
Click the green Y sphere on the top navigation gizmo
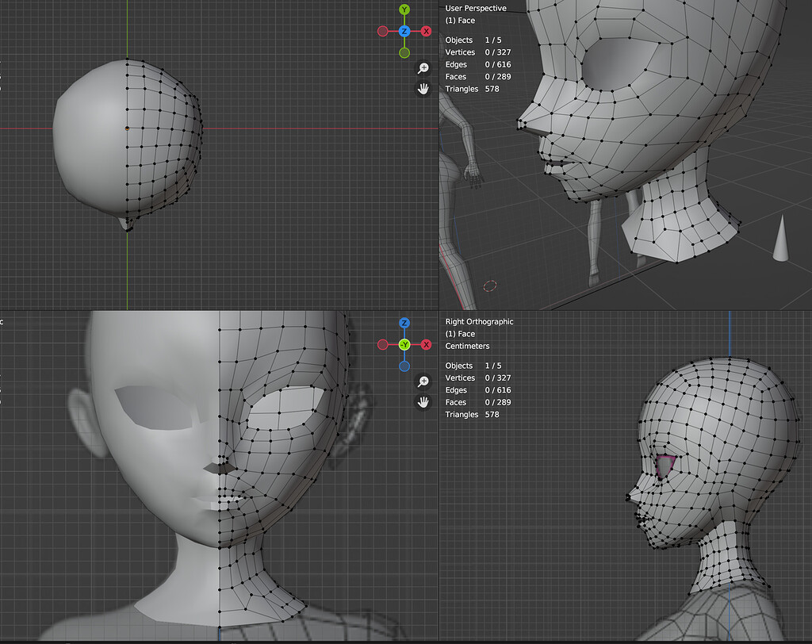pos(404,10)
